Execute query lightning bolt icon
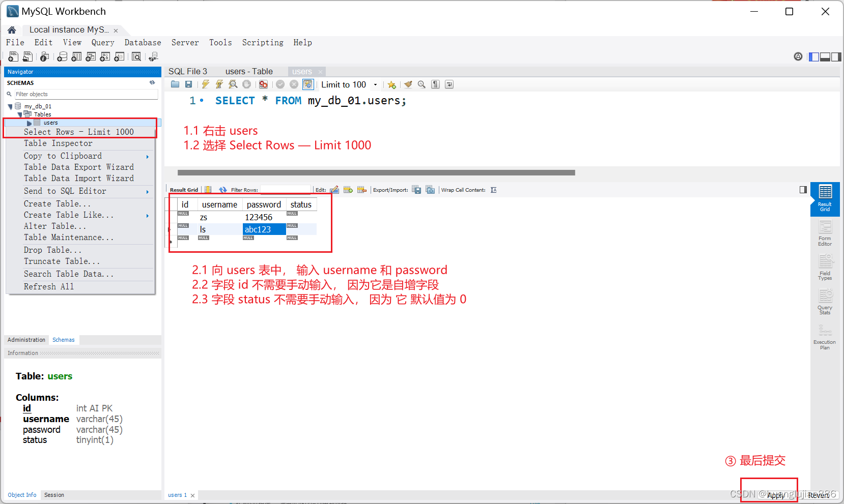844x504 pixels. click(x=205, y=84)
